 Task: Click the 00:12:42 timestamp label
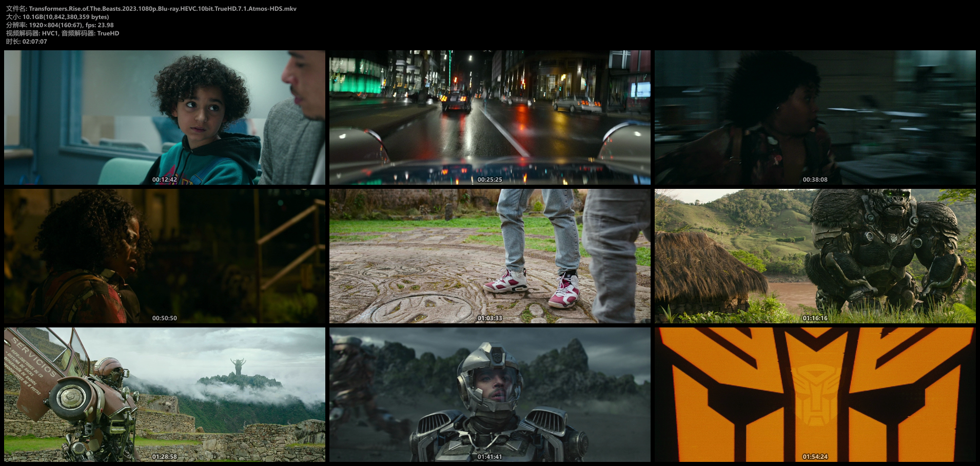pos(164,180)
